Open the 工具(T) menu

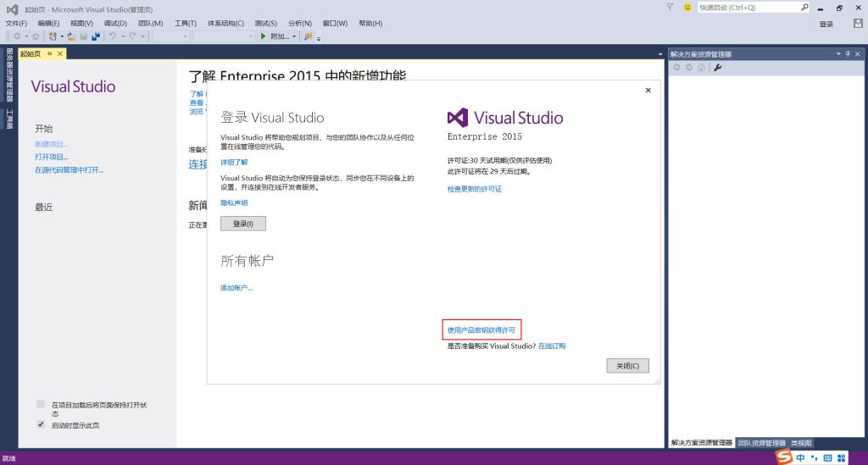[x=186, y=23]
